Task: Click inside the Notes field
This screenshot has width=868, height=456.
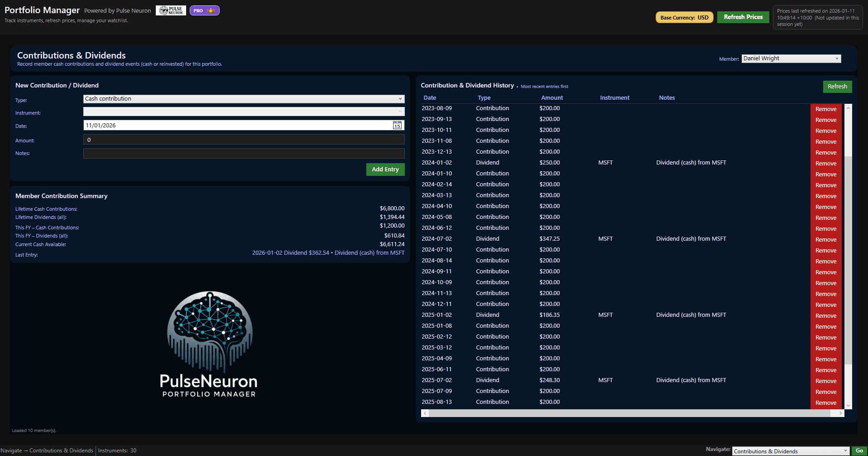Action: point(244,153)
